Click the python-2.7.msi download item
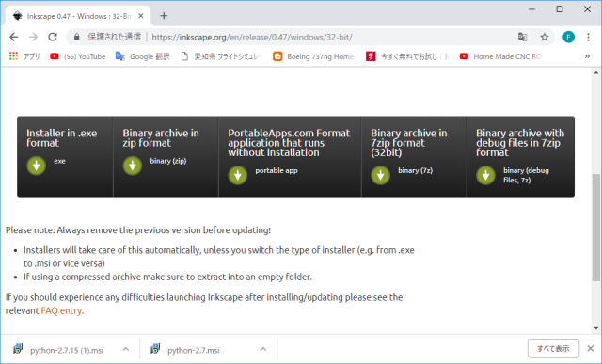The image size is (602, 364). click(193, 350)
